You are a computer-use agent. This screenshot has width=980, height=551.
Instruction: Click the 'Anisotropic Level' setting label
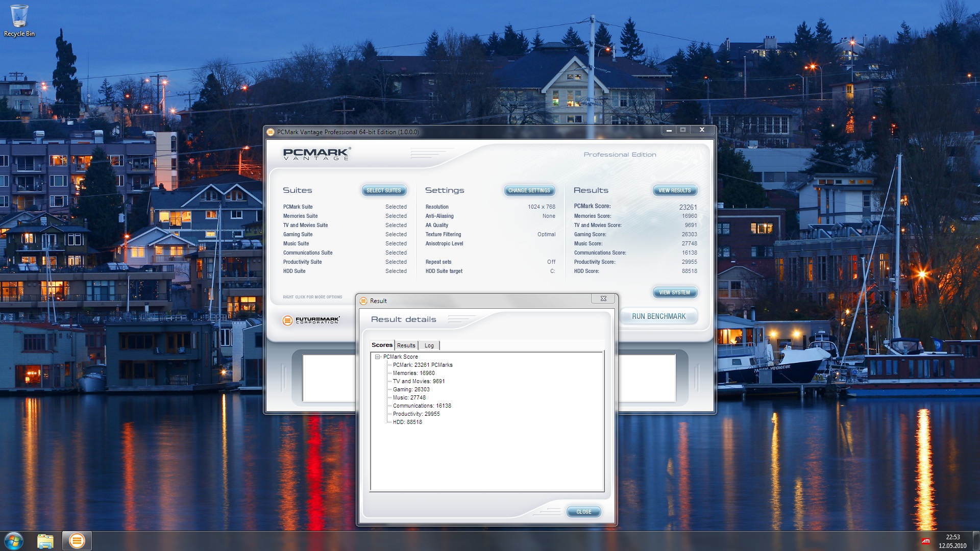pos(444,244)
